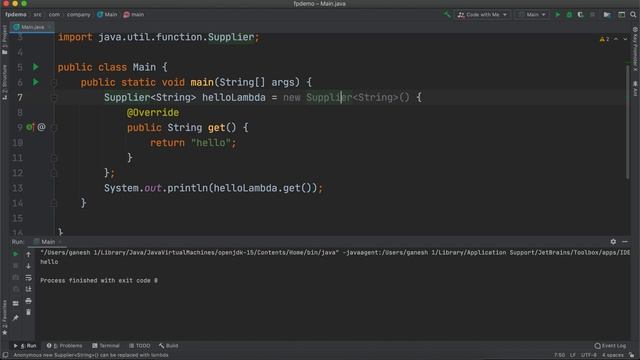Viewport: 640px width, 360px height.
Task: Click the 4 spaces indent status
Action: coord(613,355)
